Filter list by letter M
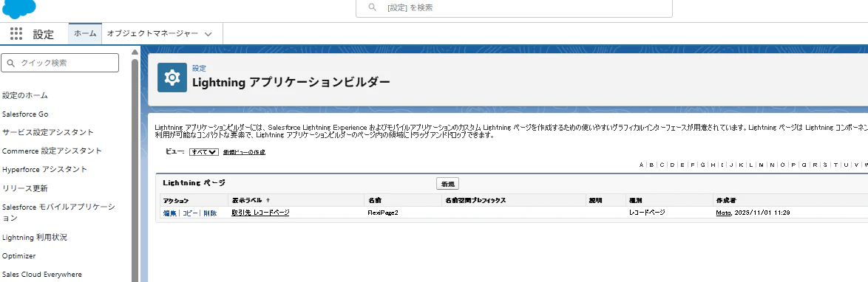This screenshot has width=868, height=282. (x=761, y=165)
